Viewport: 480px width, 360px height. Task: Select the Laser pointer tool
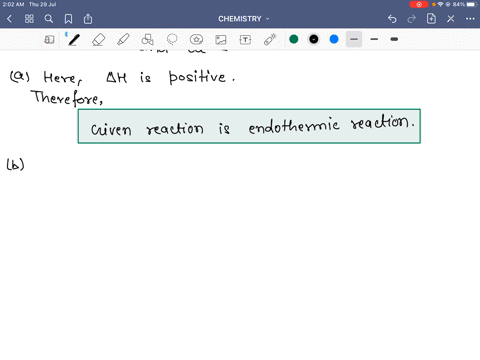pos(270,39)
